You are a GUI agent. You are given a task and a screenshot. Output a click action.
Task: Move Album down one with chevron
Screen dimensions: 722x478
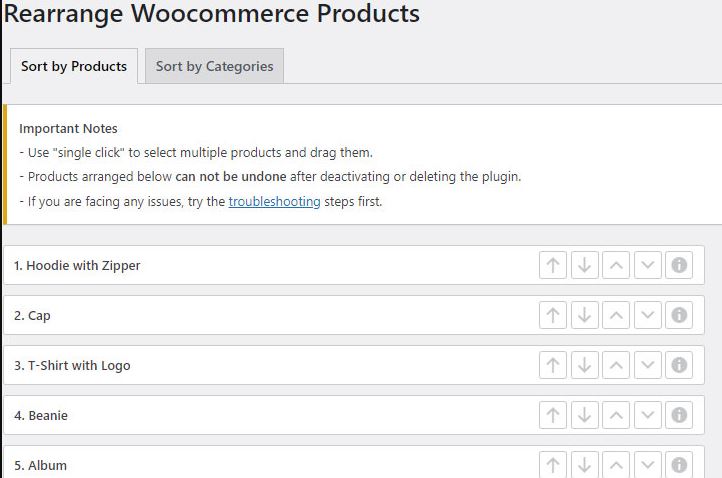[647, 465]
